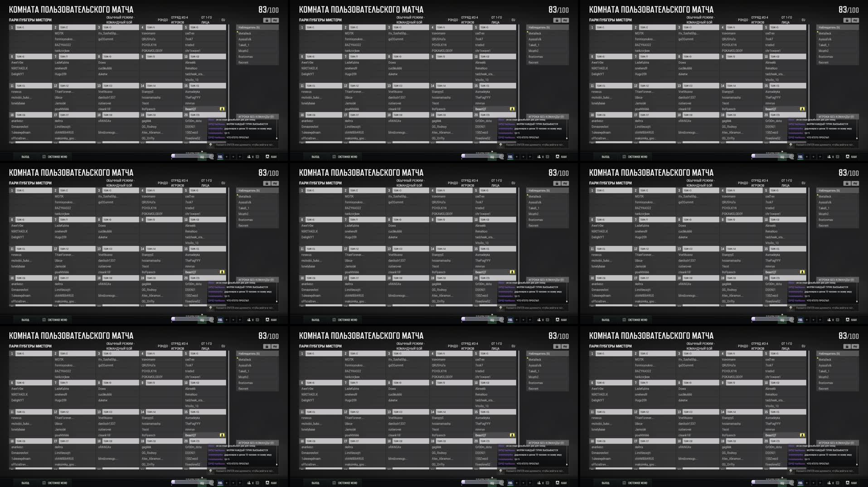This screenshot has width=868, height=487.
Task: Click the КЛАН button in bottom right
Action: click(273, 157)
